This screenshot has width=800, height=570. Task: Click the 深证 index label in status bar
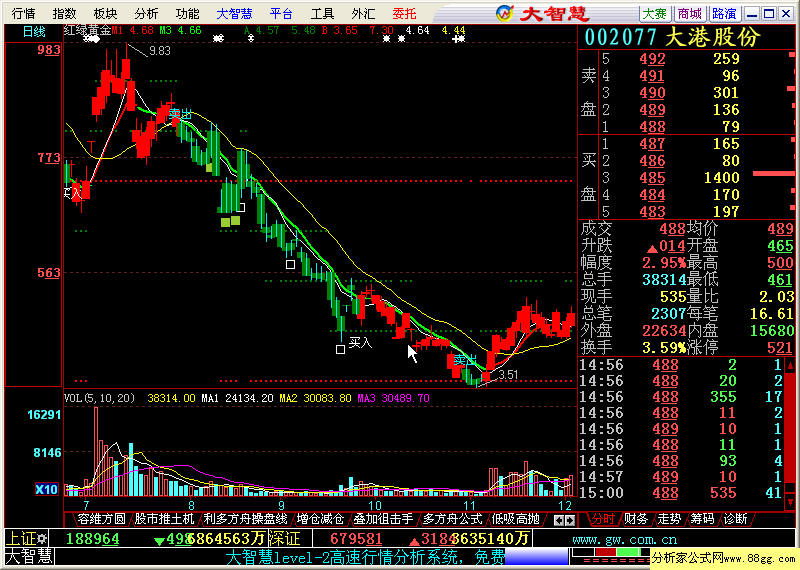pyautogui.click(x=284, y=538)
